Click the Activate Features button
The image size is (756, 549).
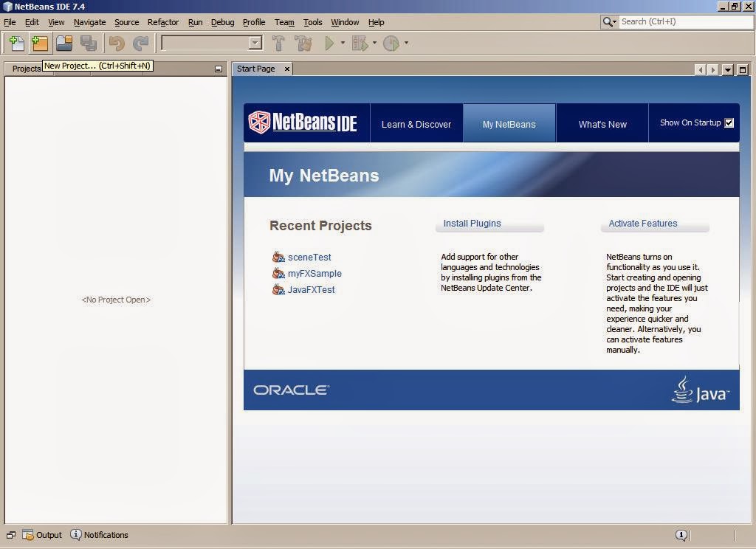655,224
